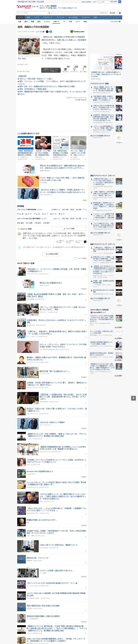Click the コメントを書く button
Viewport: 138px width, 644px height.
(x=69, y=229)
